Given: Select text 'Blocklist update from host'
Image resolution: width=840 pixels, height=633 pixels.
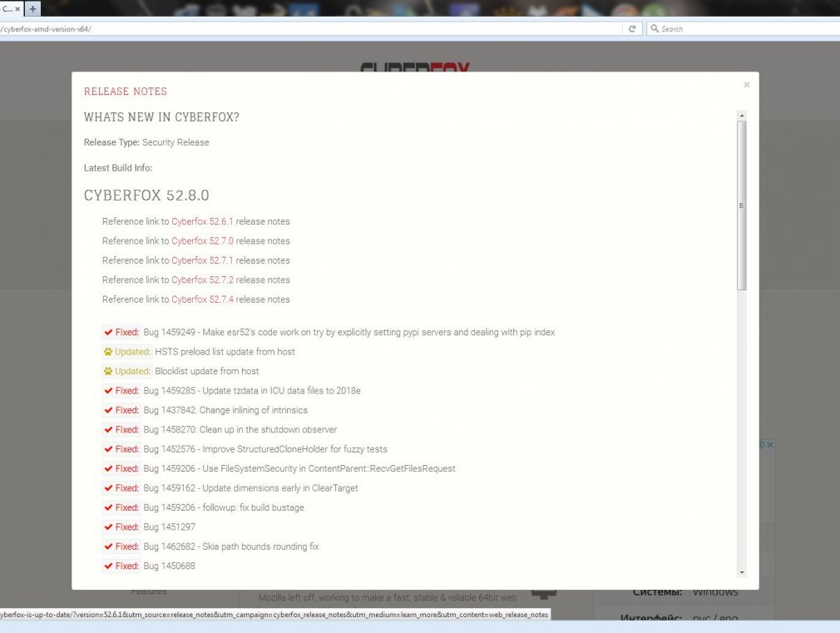Looking at the screenshot, I should click(207, 371).
